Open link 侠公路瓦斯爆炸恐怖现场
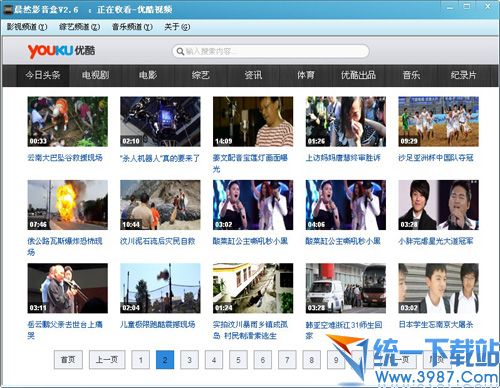Image resolution: width=500 pixels, height=388 pixels. (65, 247)
